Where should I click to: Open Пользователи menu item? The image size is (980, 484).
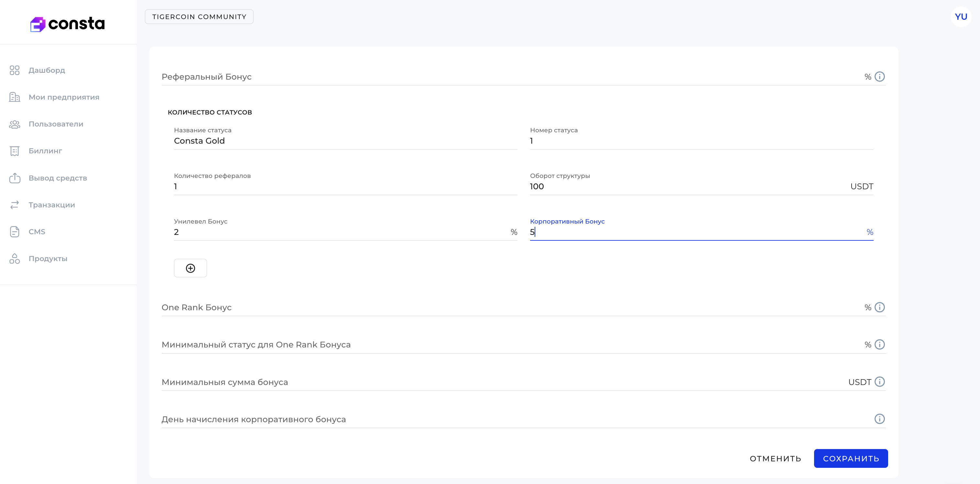point(56,124)
